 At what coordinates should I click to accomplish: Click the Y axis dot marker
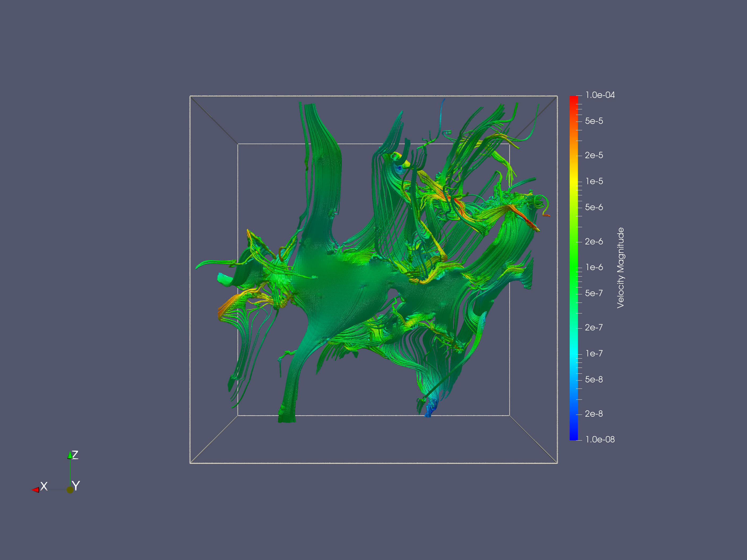tap(70, 490)
